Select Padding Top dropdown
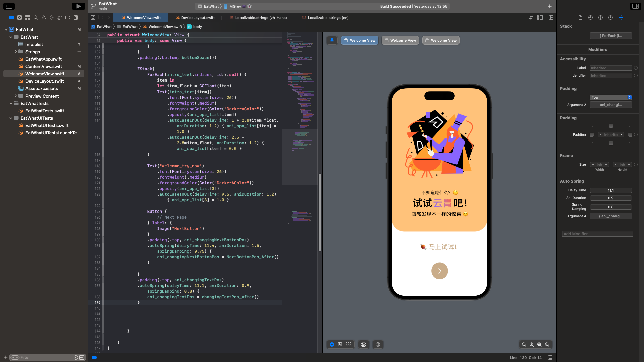Viewport: 644px width, 362px height. pos(611,97)
